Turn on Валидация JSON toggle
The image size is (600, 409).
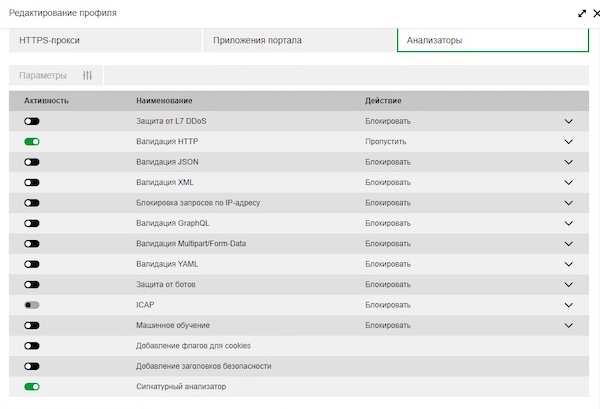click(32, 162)
